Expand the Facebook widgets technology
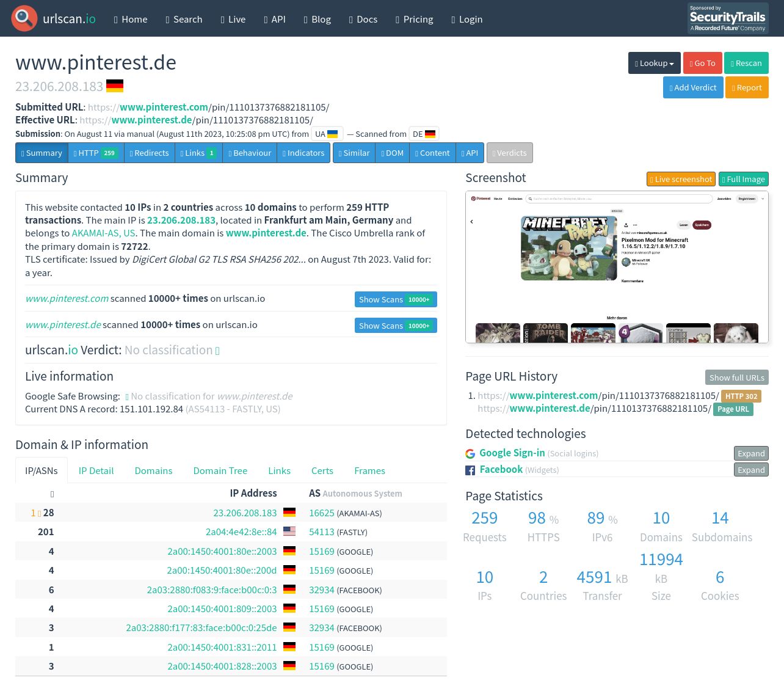Viewport: 784px width, 683px height. 751,470
